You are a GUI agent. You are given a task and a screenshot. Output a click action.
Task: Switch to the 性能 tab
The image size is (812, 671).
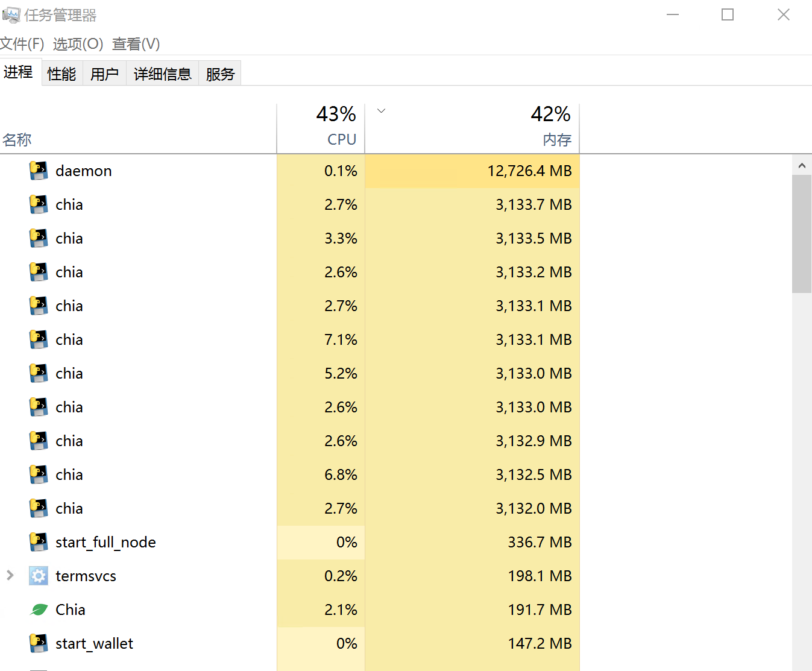[x=62, y=74]
